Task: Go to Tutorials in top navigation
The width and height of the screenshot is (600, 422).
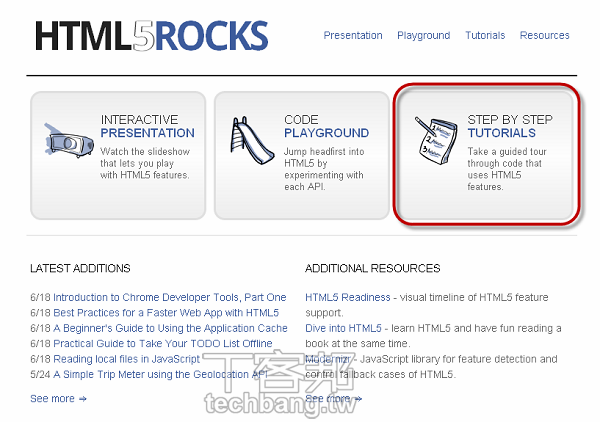Action: point(485,35)
